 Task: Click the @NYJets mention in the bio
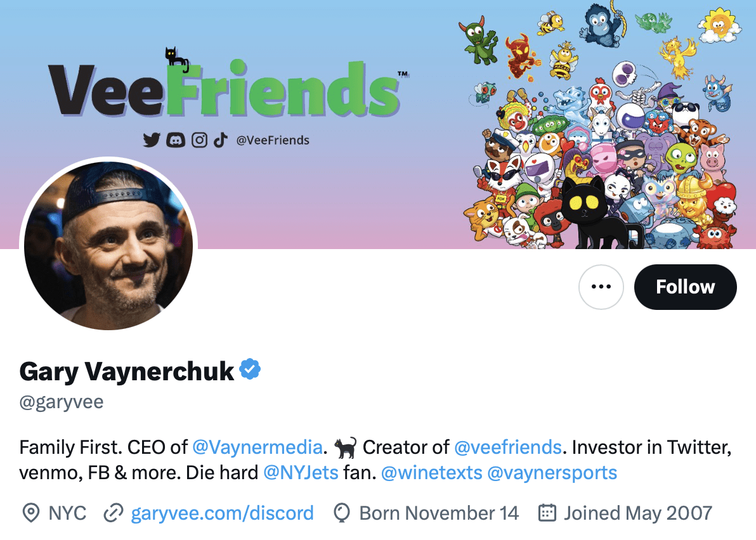[x=302, y=472]
